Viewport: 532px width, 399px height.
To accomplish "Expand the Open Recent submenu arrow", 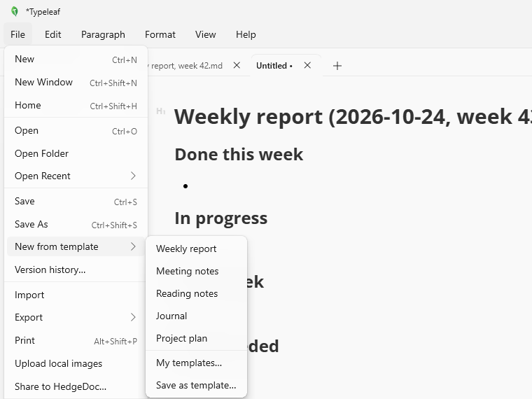I will pos(133,176).
